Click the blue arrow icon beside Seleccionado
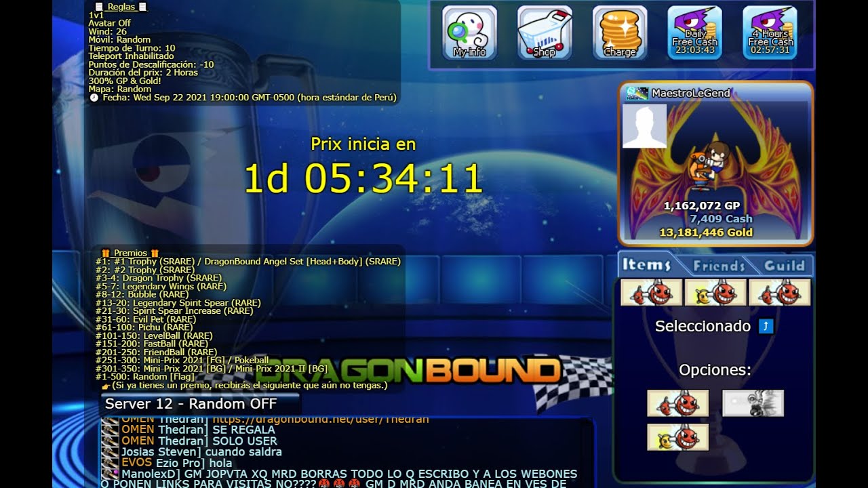 tap(766, 327)
